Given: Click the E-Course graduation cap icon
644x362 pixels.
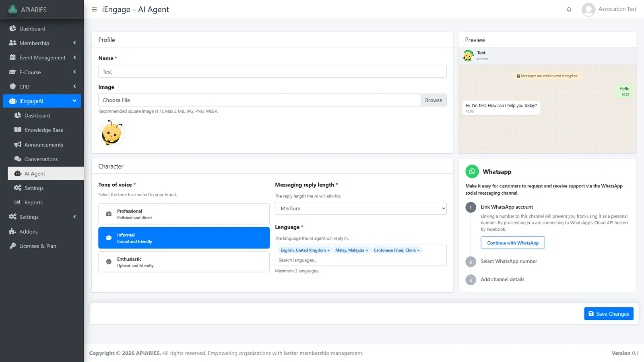Looking at the screenshot, I should pyautogui.click(x=12, y=72).
